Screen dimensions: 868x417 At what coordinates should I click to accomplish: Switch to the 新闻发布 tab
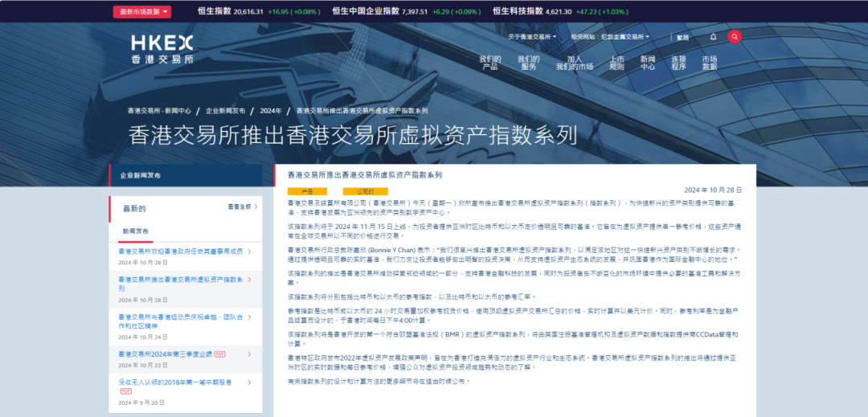[136, 231]
